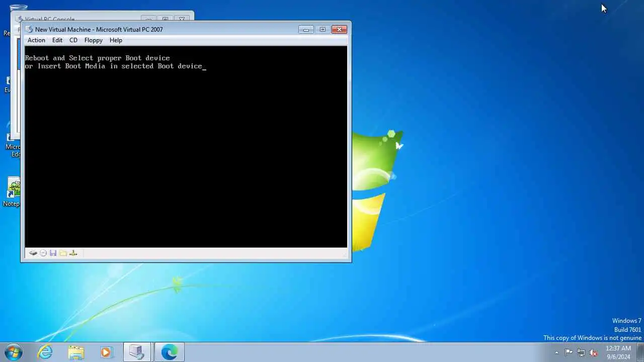This screenshot has height=362, width=644.
Task: Open the Action menu
Action: pos(36,40)
